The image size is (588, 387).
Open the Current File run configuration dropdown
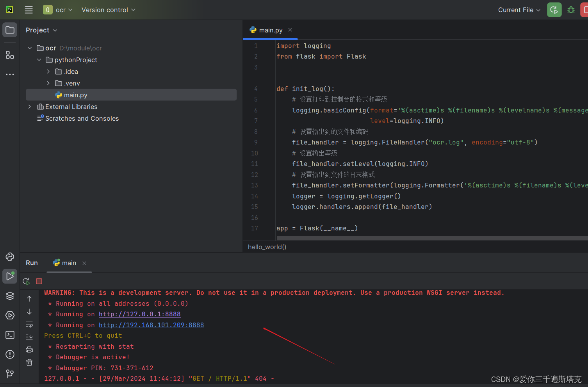coord(519,10)
